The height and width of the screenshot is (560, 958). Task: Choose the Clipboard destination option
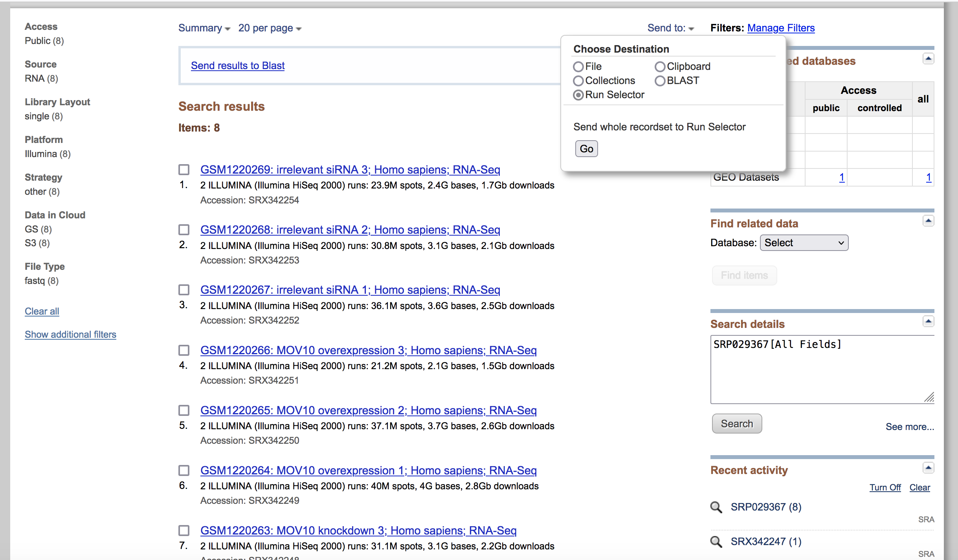coord(660,67)
